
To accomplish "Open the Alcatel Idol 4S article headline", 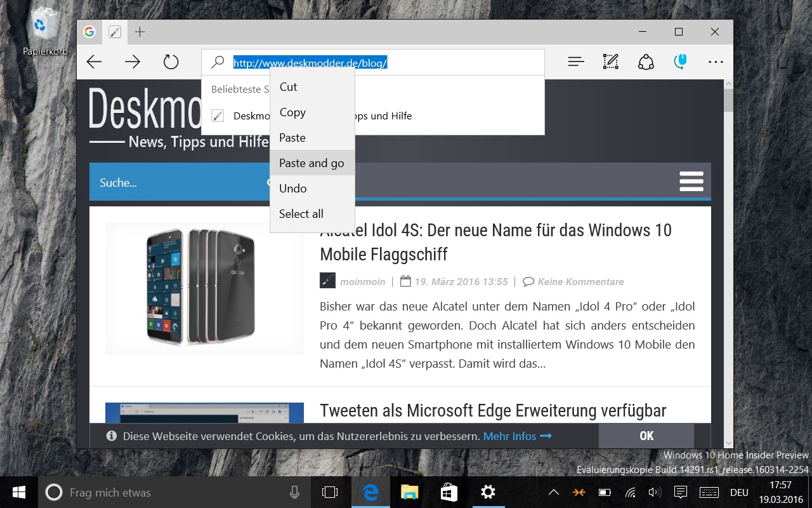I will coord(495,242).
